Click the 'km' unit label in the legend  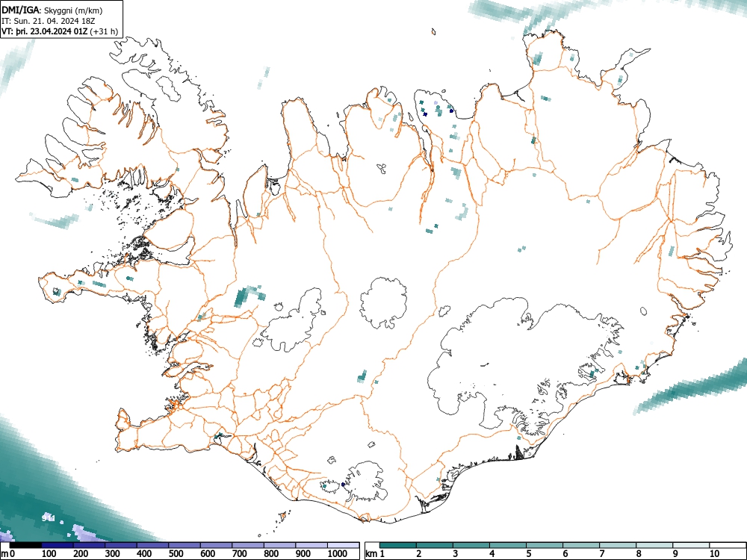click(x=371, y=554)
